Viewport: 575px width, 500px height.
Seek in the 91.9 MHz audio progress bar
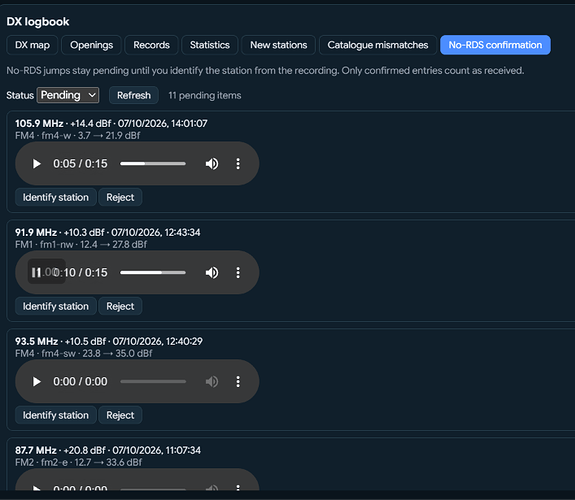tap(153, 273)
